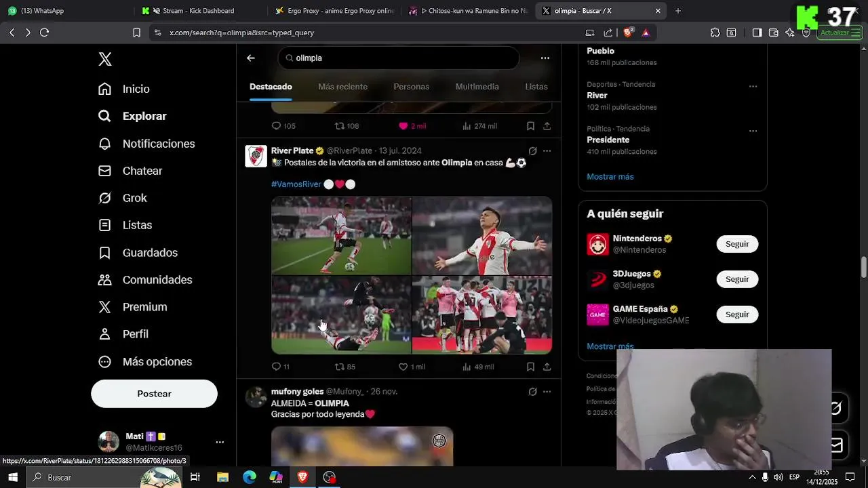
Task: Open more options on River Plate post
Action: [x=547, y=151]
